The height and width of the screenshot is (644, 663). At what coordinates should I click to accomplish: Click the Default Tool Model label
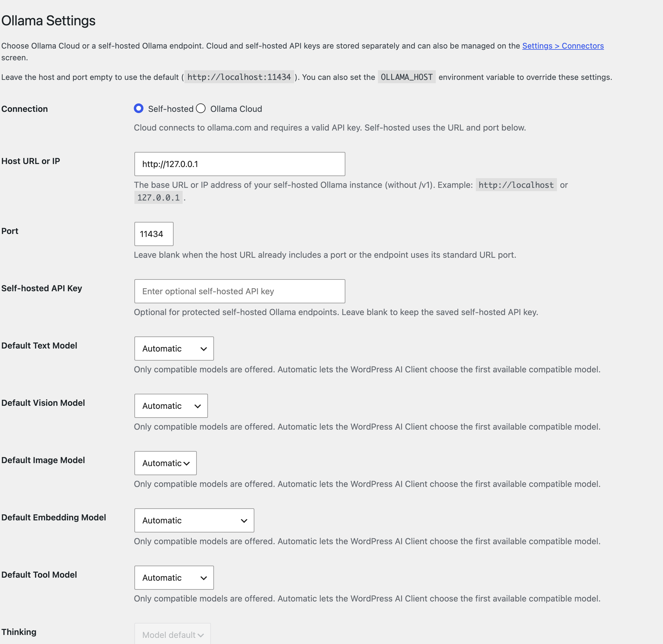click(x=39, y=575)
